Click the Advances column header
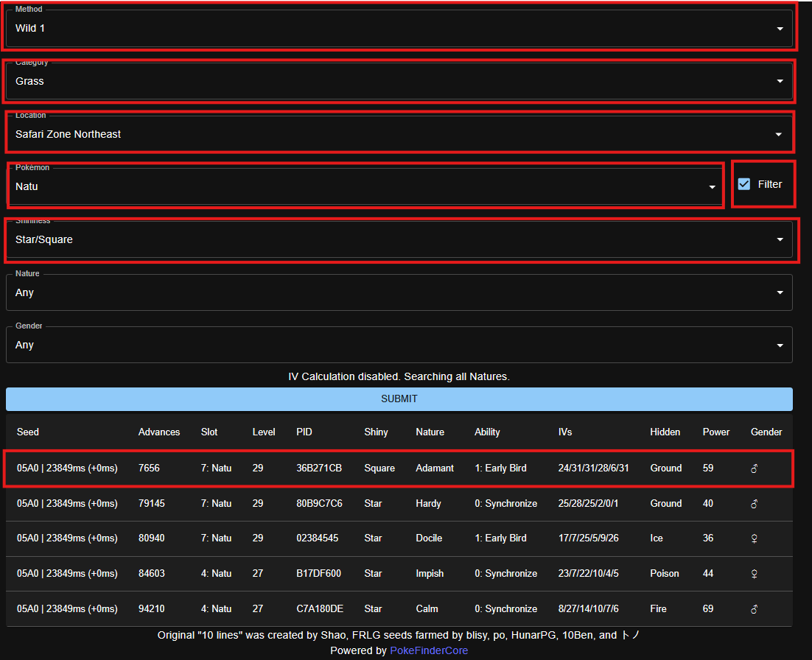This screenshot has height=660, width=812. (159, 432)
